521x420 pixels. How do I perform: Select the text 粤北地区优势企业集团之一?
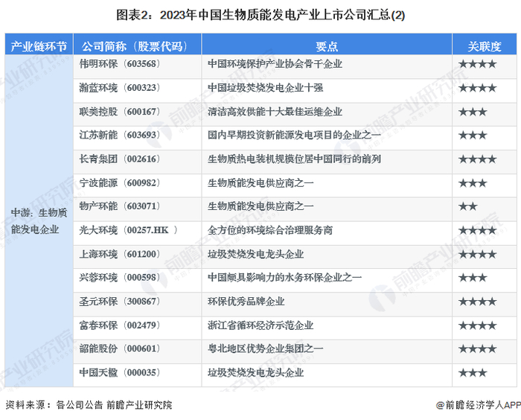[265, 349]
